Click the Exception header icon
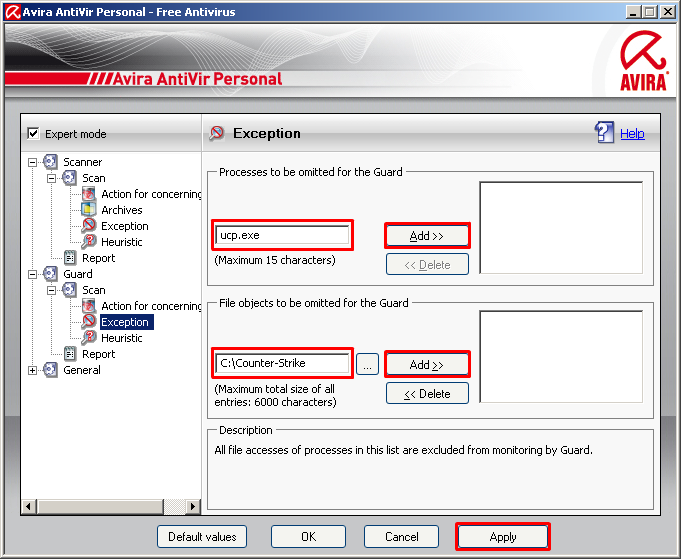 (x=216, y=133)
